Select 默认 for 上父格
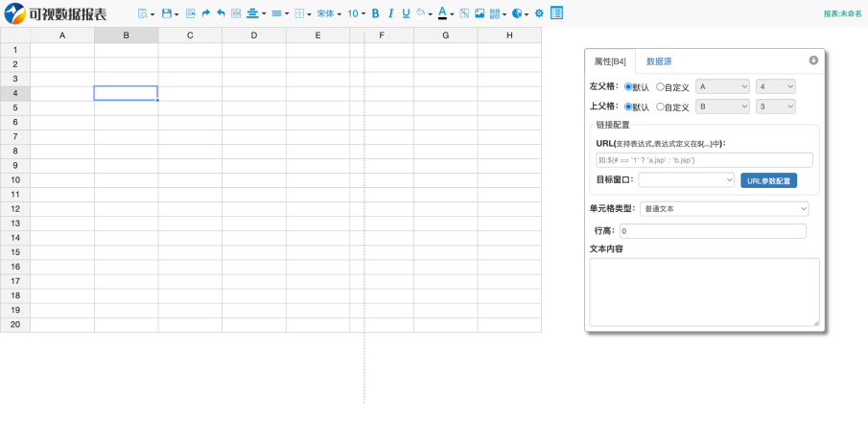The height and width of the screenshot is (424, 868). coord(628,106)
